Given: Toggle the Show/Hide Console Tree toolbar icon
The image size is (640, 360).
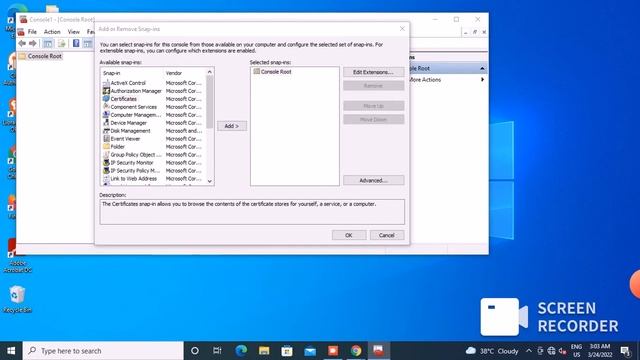Looking at the screenshot, I should [48, 43].
